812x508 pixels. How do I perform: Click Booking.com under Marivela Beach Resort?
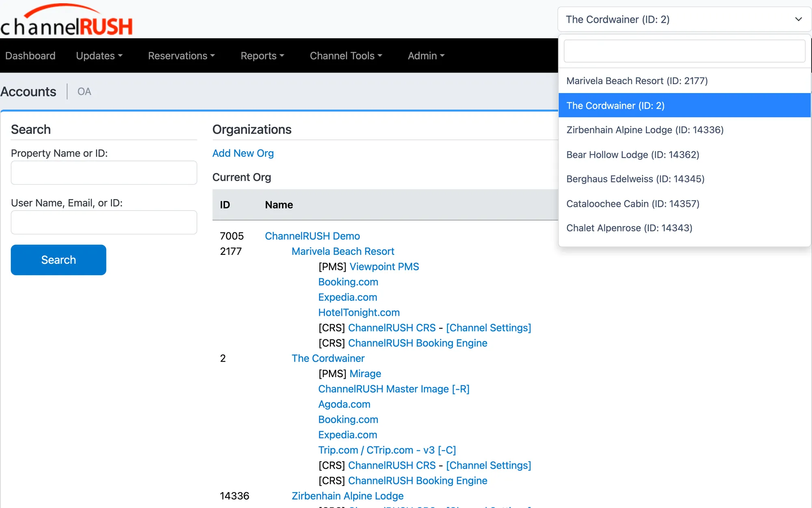coord(348,282)
